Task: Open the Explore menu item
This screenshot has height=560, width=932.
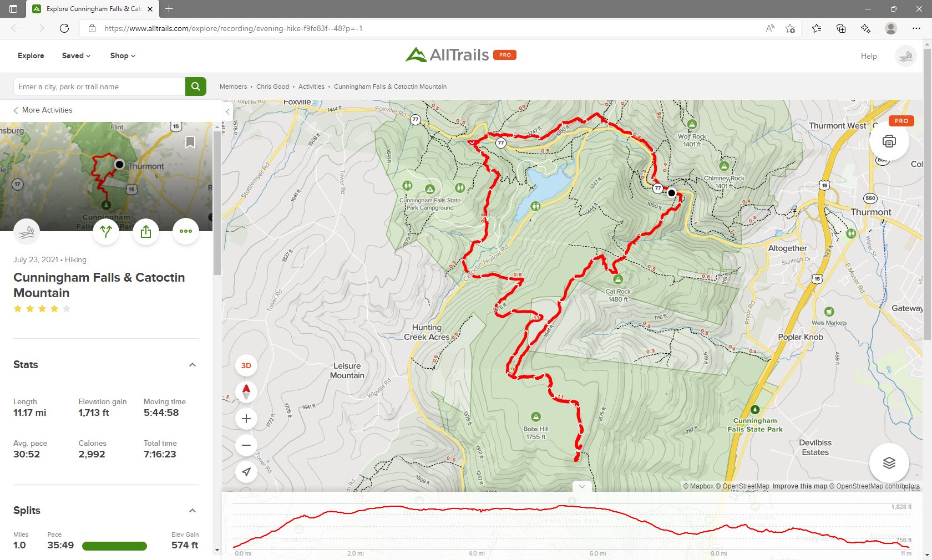Action: tap(31, 55)
